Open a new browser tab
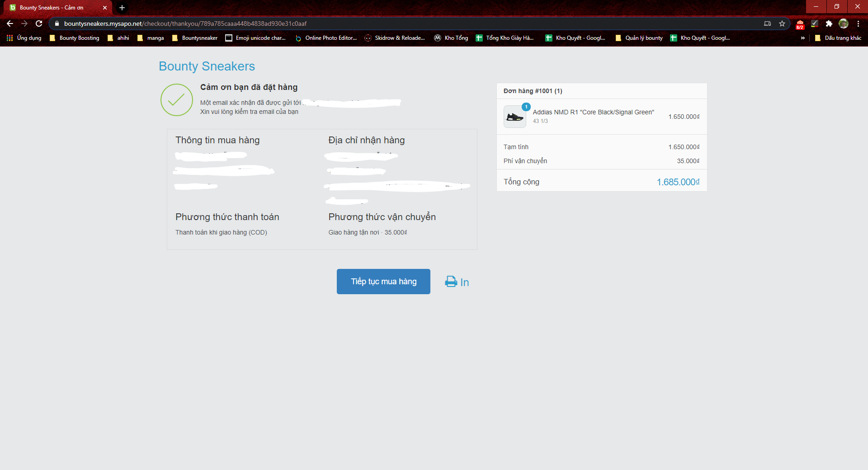The height and width of the screenshot is (470, 868). (122, 8)
